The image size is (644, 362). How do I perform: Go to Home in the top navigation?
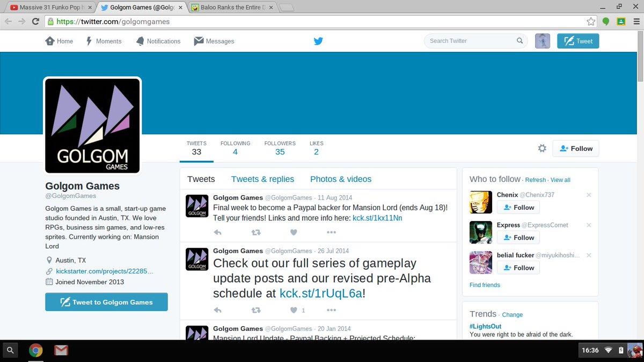pos(59,41)
